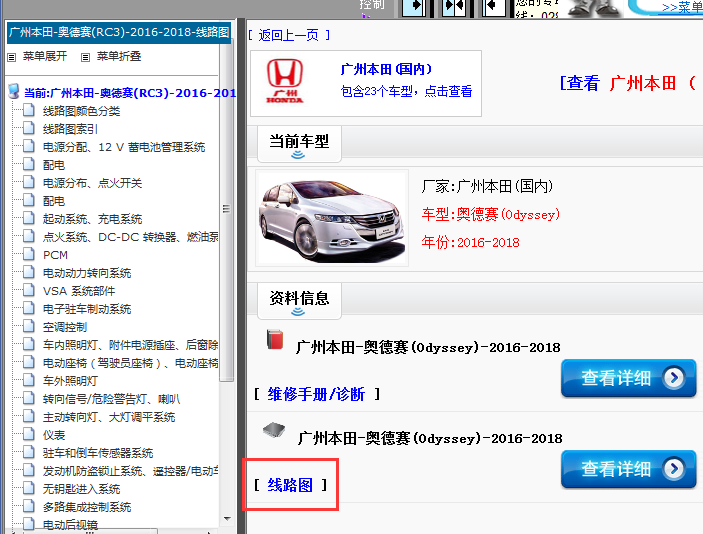
Task: Click the 查看 广州本田 red header link
Action: (628, 83)
